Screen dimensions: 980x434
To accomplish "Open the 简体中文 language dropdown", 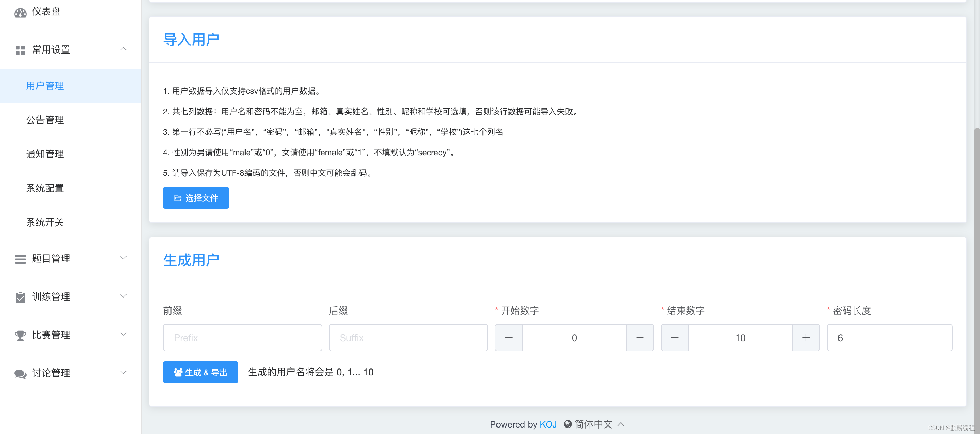I will click(x=593, y=424).
